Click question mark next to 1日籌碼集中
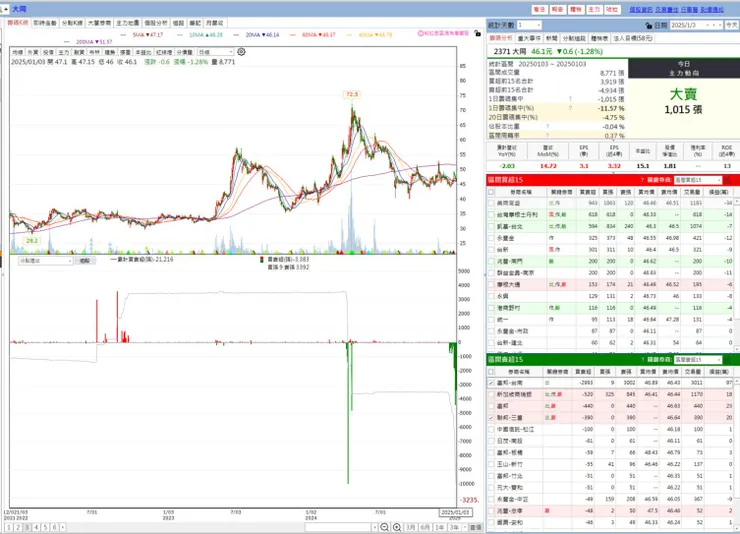The image size is (740, 534). pyautogui.click(x=571, y=99)
